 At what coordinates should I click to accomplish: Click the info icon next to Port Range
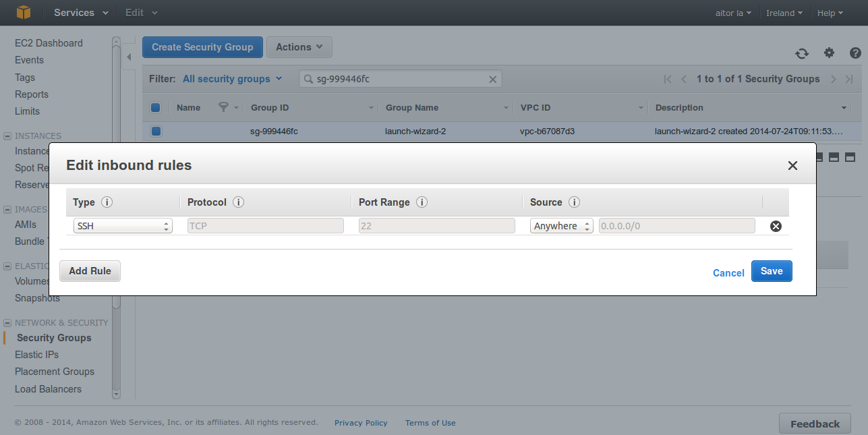click(422, 202)
